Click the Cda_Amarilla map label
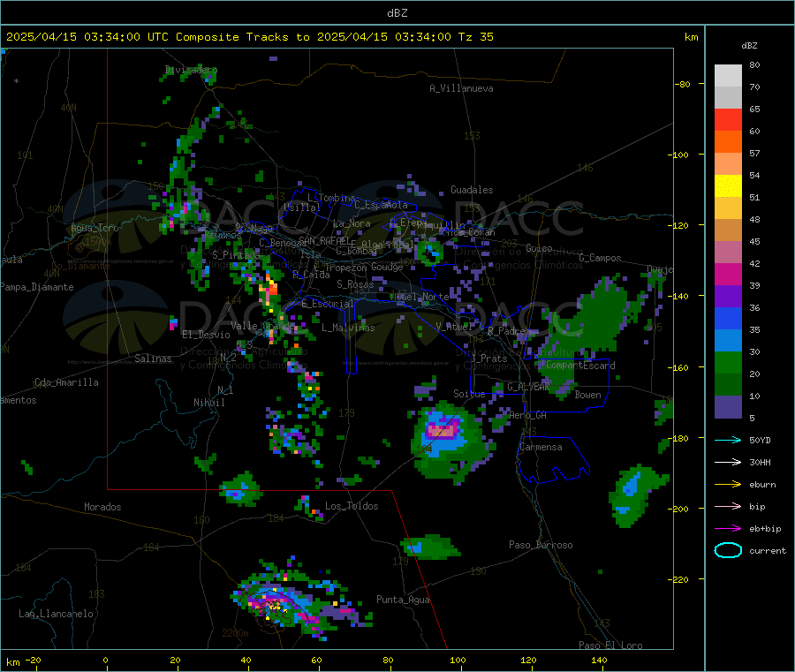 click(x=66, y=382)
